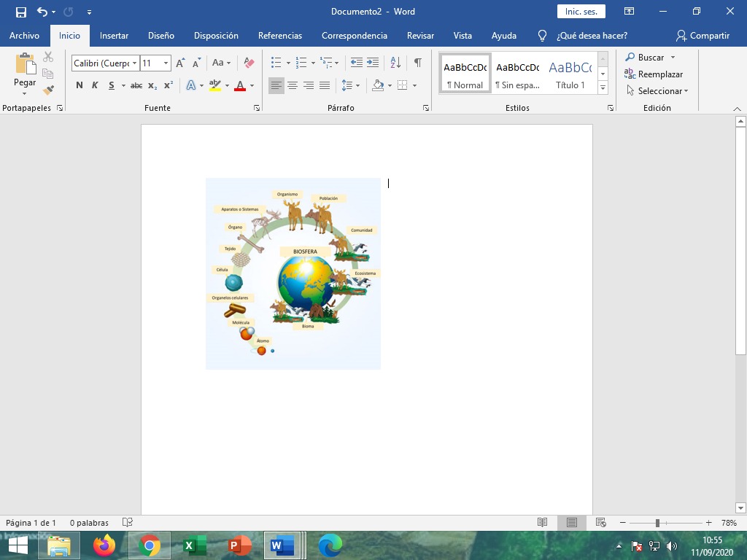Clear all formatting with eraser icon
747x560 pixels.
249,63
